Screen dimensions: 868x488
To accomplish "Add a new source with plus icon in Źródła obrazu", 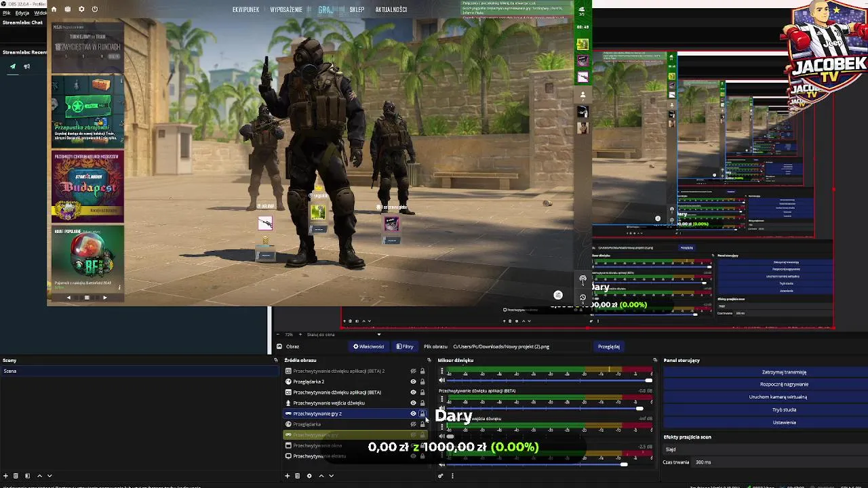I will point(287,476).
